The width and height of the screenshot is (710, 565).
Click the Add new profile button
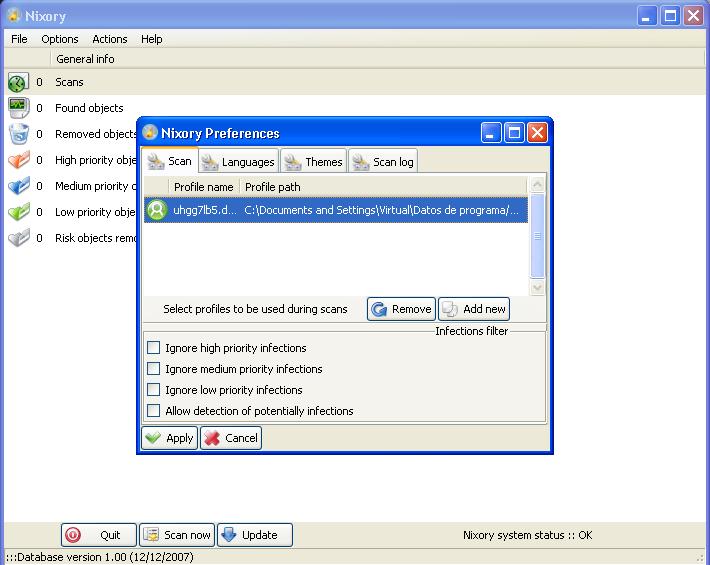pyautogui.click(x=474, y=309)
